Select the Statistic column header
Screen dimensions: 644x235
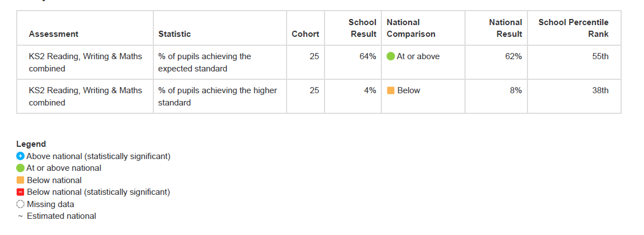pyautogui.click(x=175, y=34)
